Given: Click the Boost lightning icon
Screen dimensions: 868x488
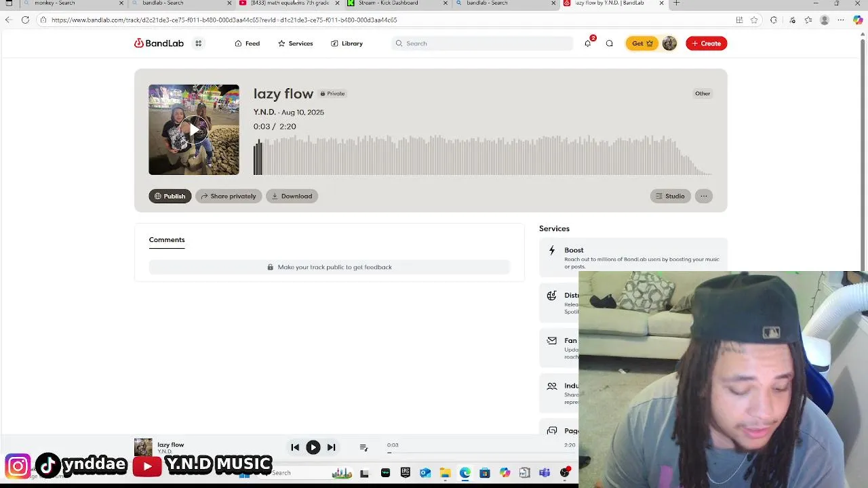Looking at the screenshot, I should coord(552,250).
